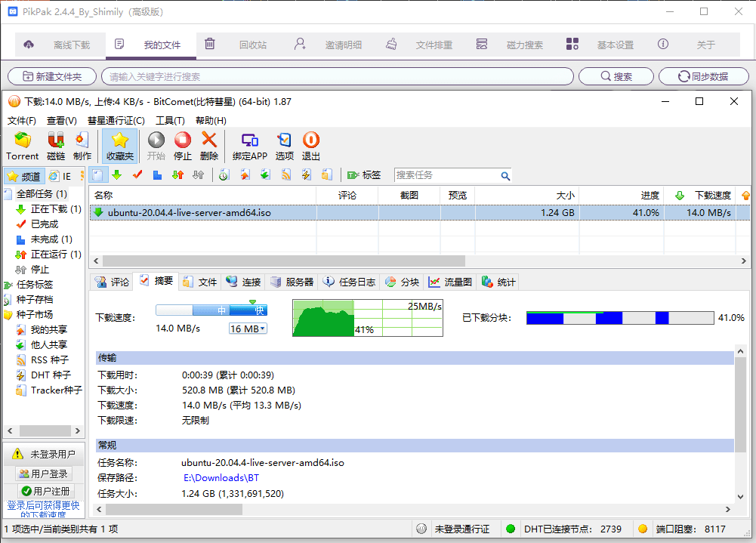Click green dot beside DHT已连接节点 status
756x543 pixels.
click(511, 529)
